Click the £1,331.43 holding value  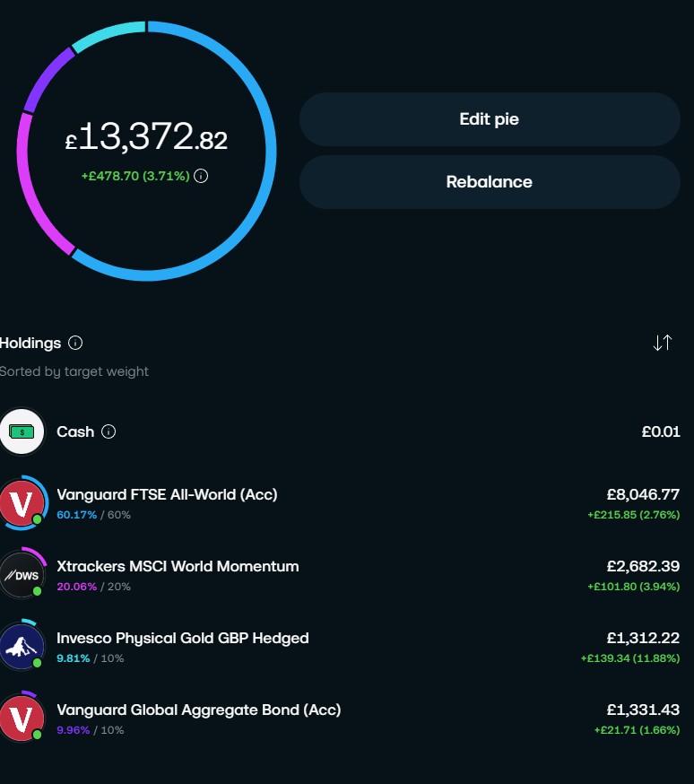tap(643, 710)
